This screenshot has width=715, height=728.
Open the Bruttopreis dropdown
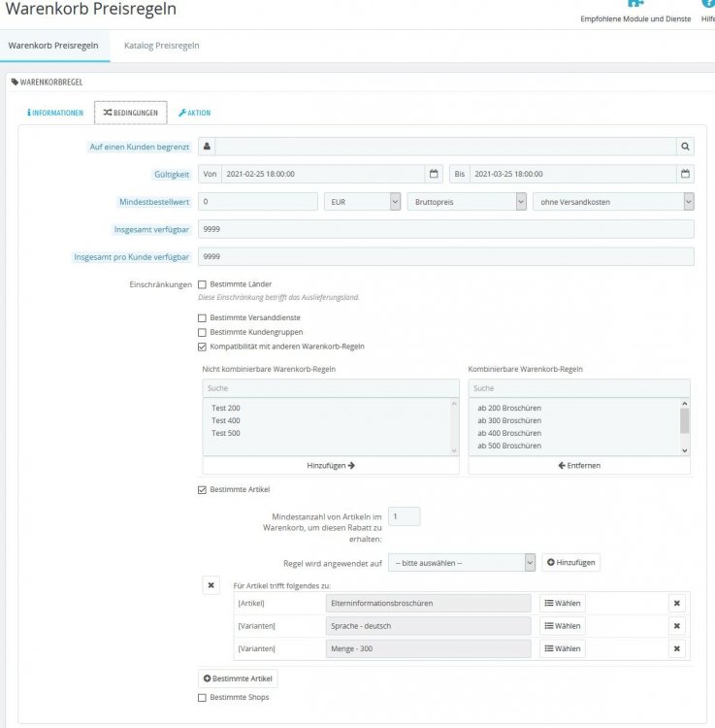click(x=467, y=202)
